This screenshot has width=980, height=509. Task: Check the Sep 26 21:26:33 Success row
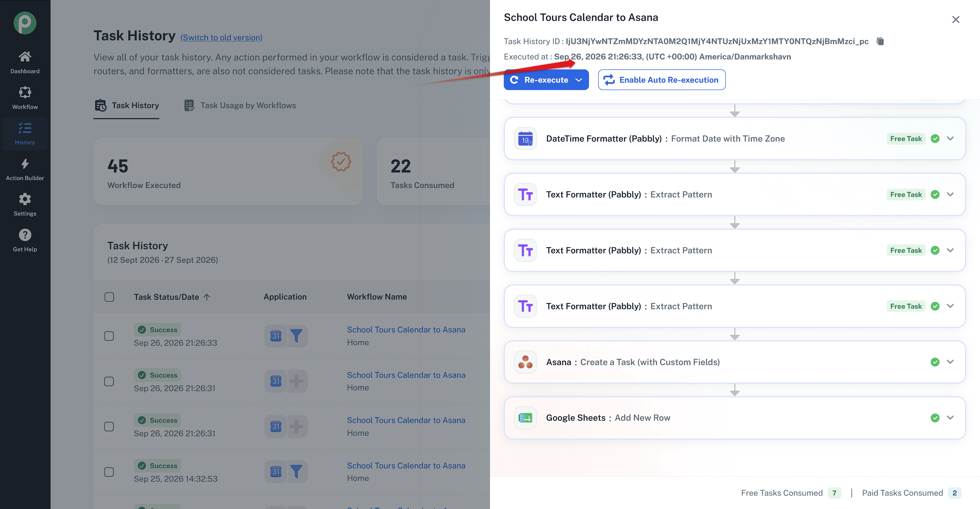pos(109,336)
